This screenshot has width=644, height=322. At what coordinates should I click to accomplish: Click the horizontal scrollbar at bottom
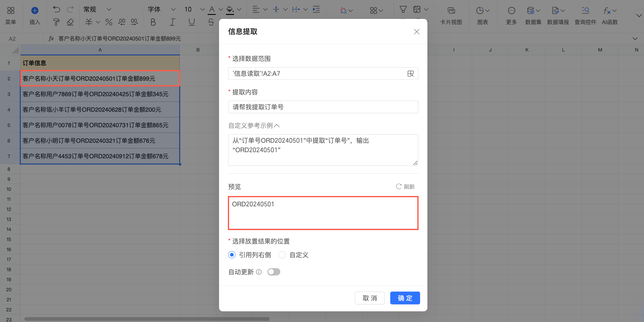(147, 319)
